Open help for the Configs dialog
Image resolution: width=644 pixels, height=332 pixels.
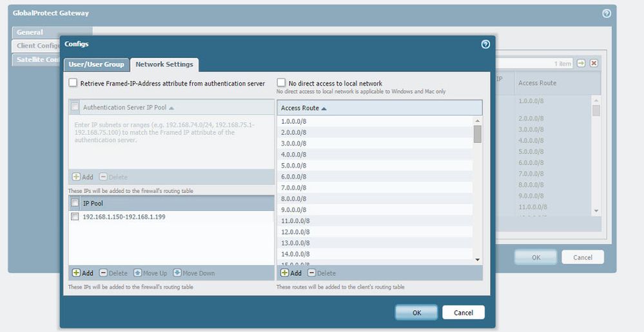[x=485, y=44]
